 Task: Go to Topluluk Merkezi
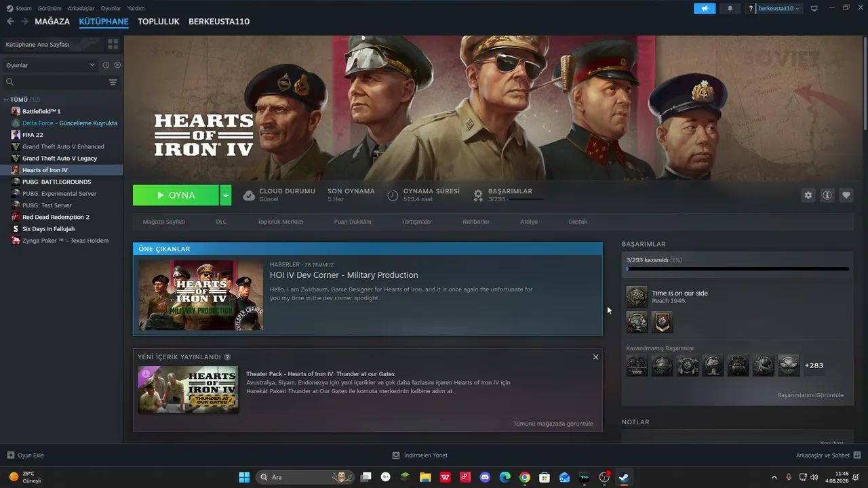click(x=281, y=222)
